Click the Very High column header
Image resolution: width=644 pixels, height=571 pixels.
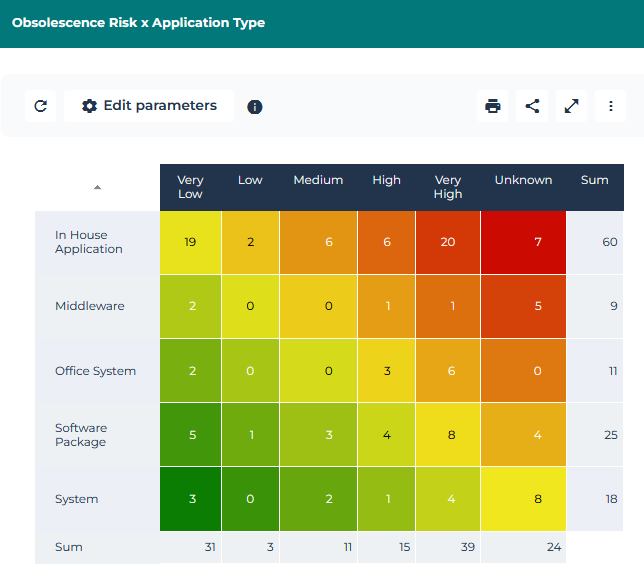click(x=448, y=187)
